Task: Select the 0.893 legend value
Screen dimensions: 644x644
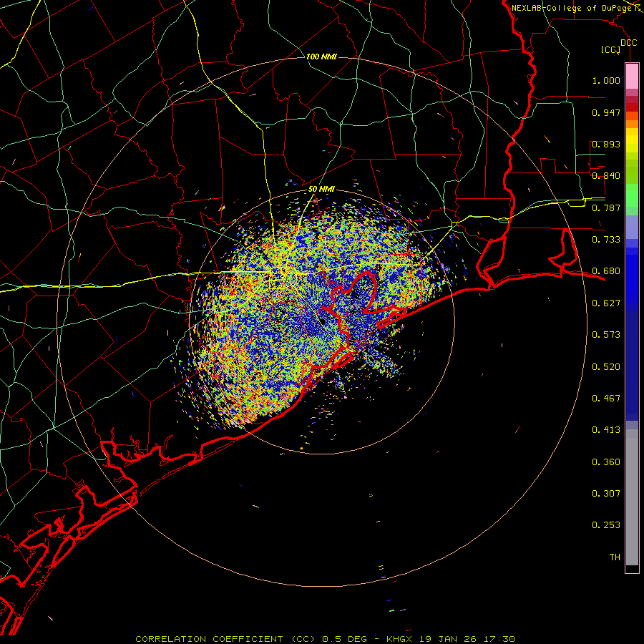Action: 606,144
